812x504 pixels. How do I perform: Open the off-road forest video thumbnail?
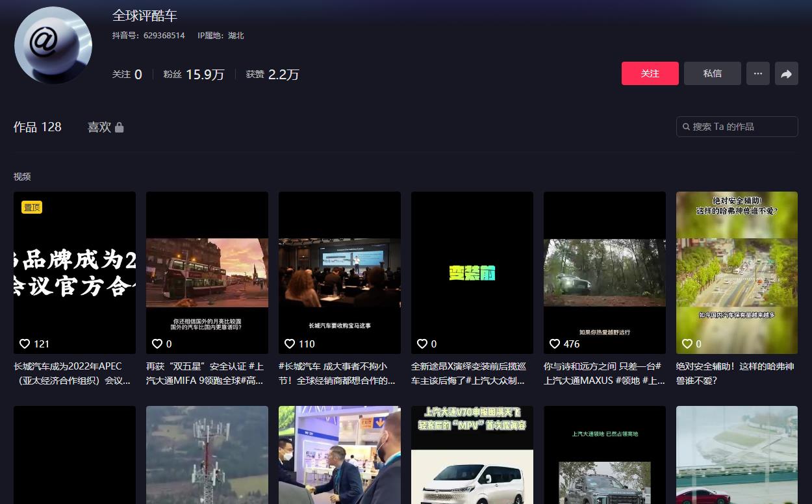[605, 273]
